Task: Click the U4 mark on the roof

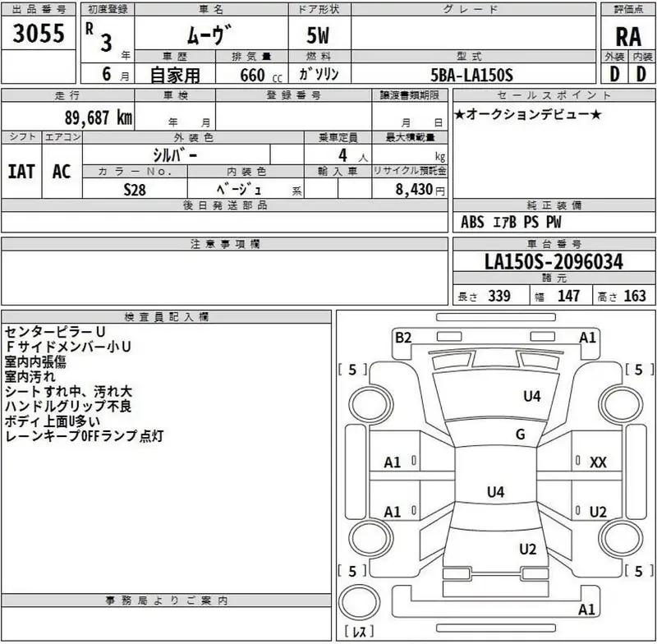Action: point(495,492)
